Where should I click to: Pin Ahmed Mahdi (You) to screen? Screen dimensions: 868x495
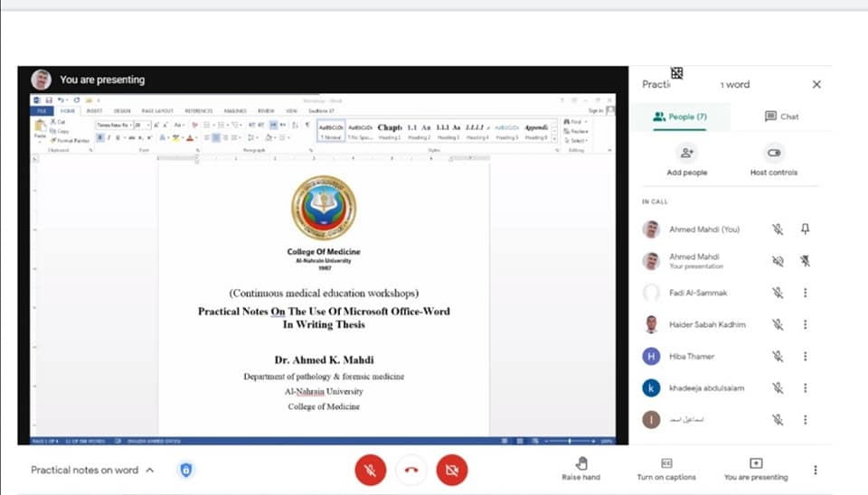(x=805, y=229)
